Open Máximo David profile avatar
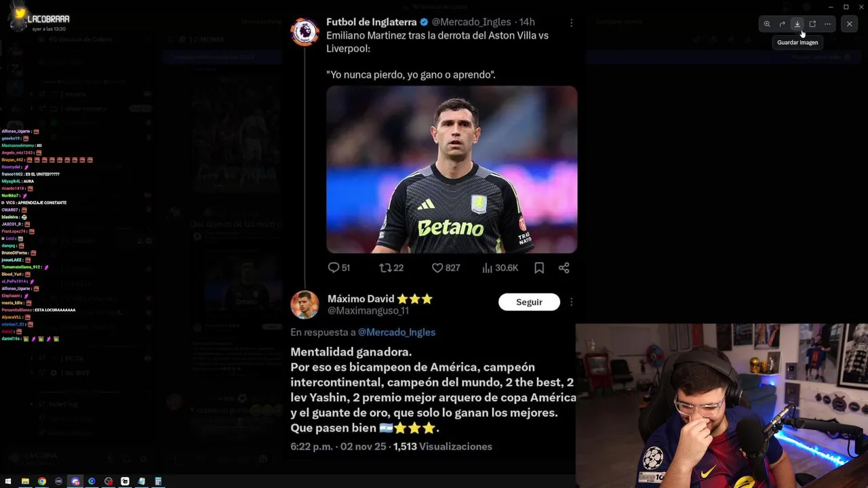 tap(304, 305)
